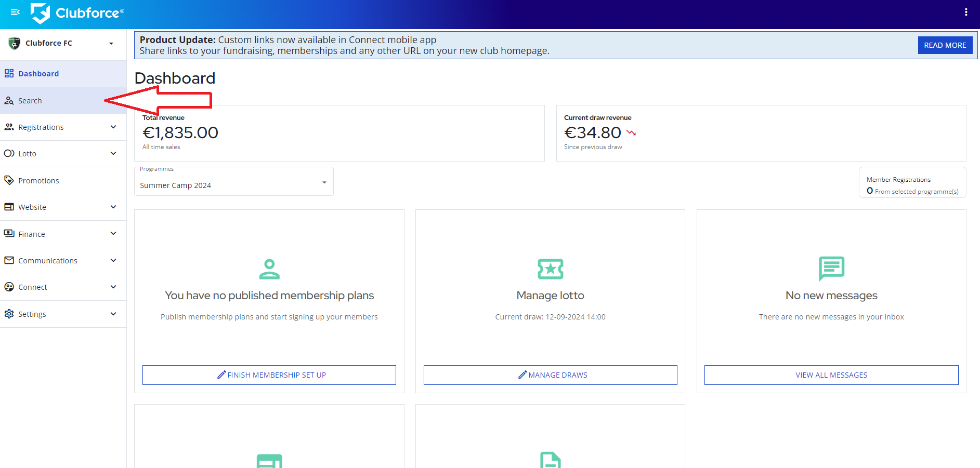Image resolution: width=980 pixels, height=468 pixels.
Task: Click the Product Update banner text
Action: point(344,45)
